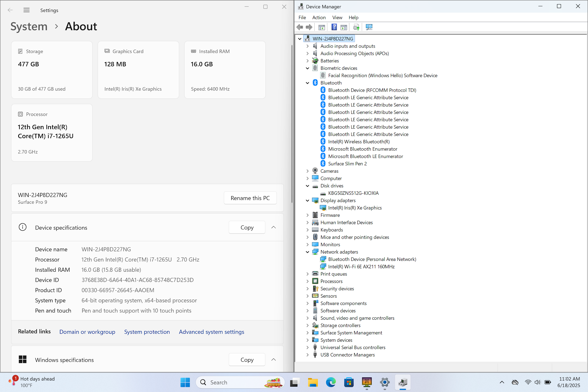Image resolution: width=588 pixels, height=392 pixels.
Task: Expand the Cameras category
Action: click(x=307, y=171)
